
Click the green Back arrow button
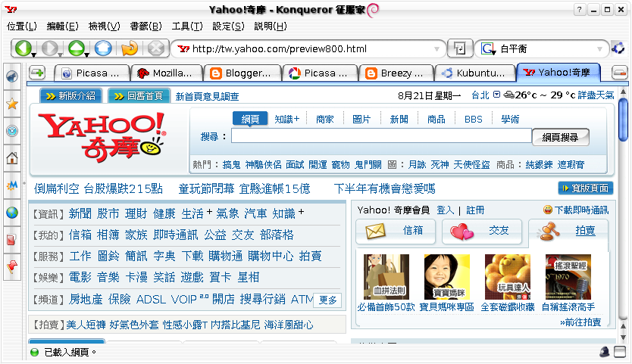tap(23, 48)
